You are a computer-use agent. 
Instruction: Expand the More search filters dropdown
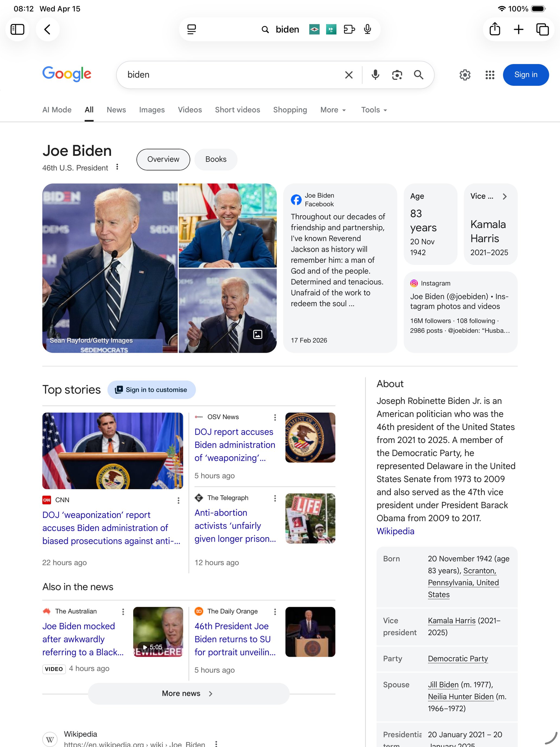[x=333, y=110]
